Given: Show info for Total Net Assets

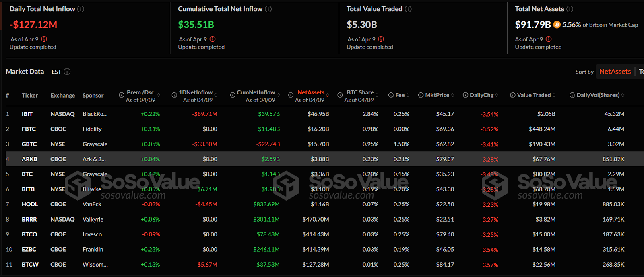Looking at the screenshot, I should (570, 9).
